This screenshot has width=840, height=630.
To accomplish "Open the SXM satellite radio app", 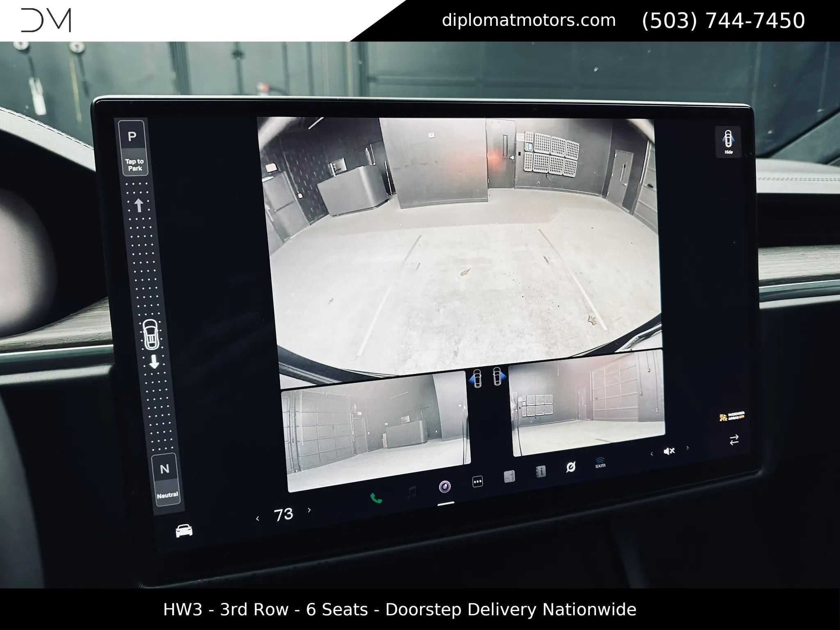I will click(600, 462).
